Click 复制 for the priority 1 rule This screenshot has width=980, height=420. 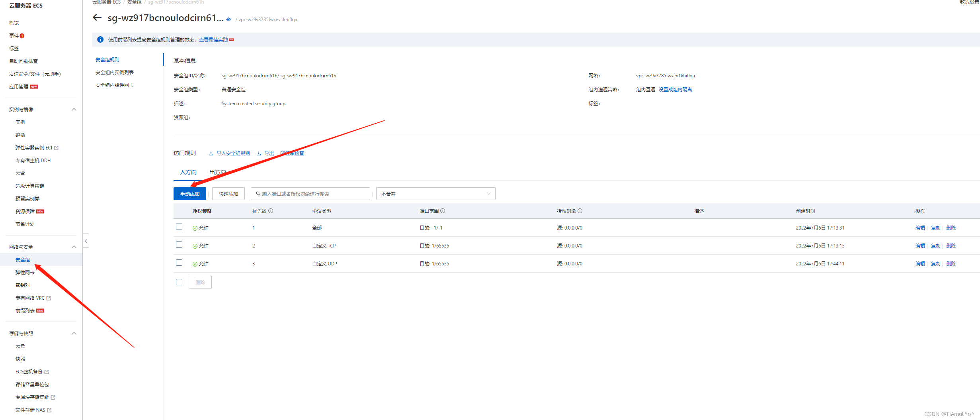click(935, 228)
